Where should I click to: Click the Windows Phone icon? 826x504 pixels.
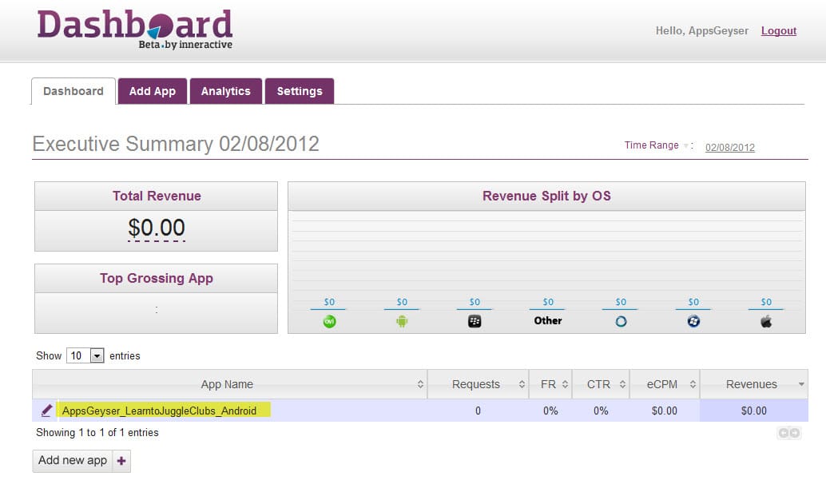pyautogui.click(x=693, y=321)
